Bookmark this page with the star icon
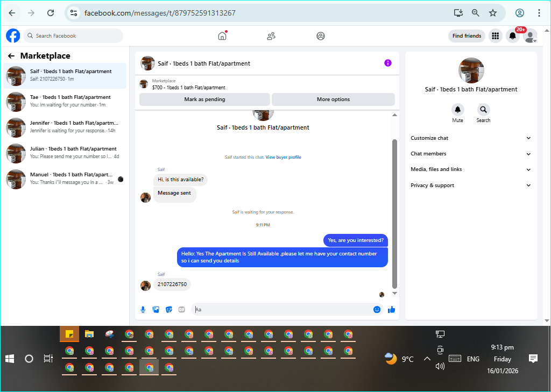This screenshot has width=551, height=392. tap(493, 13)
